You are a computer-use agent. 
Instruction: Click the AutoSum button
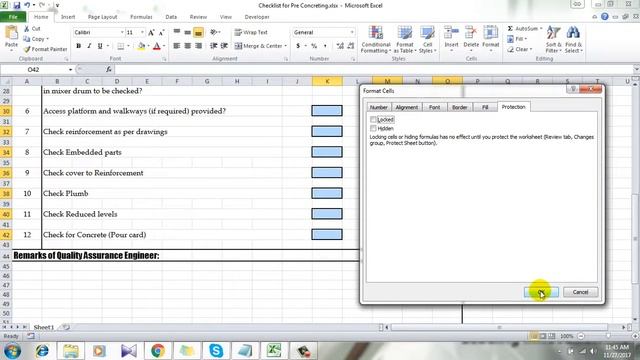[522, 29]
